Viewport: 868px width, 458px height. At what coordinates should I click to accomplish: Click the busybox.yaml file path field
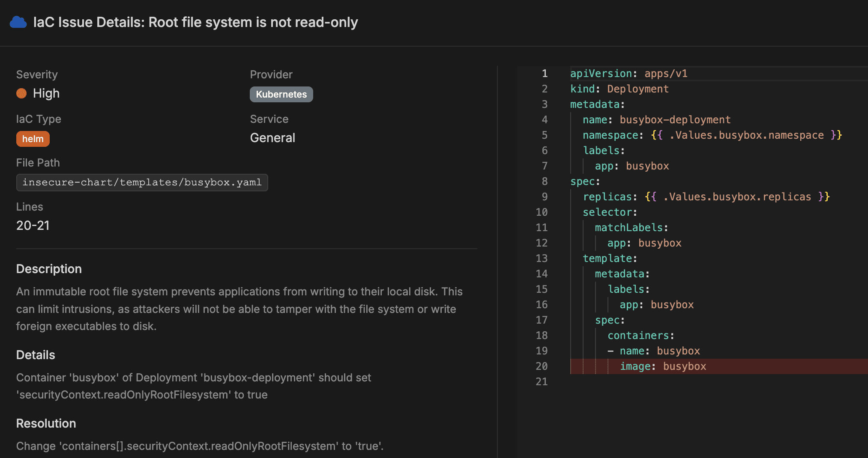142,183
